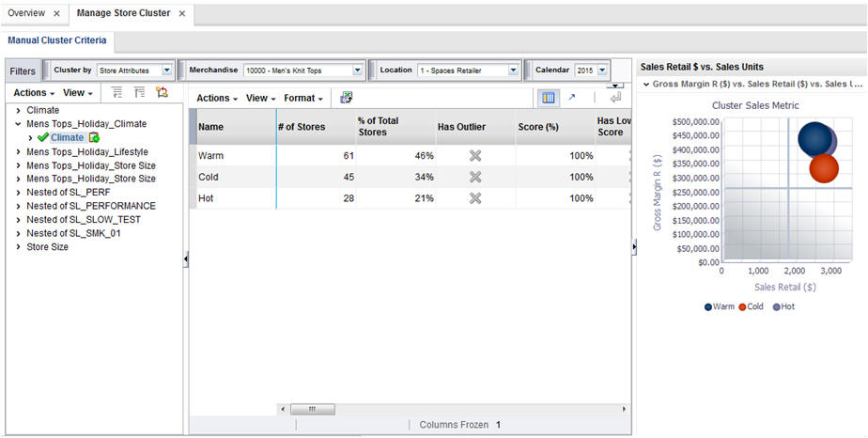The width and height of the screenshot is (868, 438).
Task: Collapse the Mens Tops_Holiday_Climate tree node
Action: [18, 124]
